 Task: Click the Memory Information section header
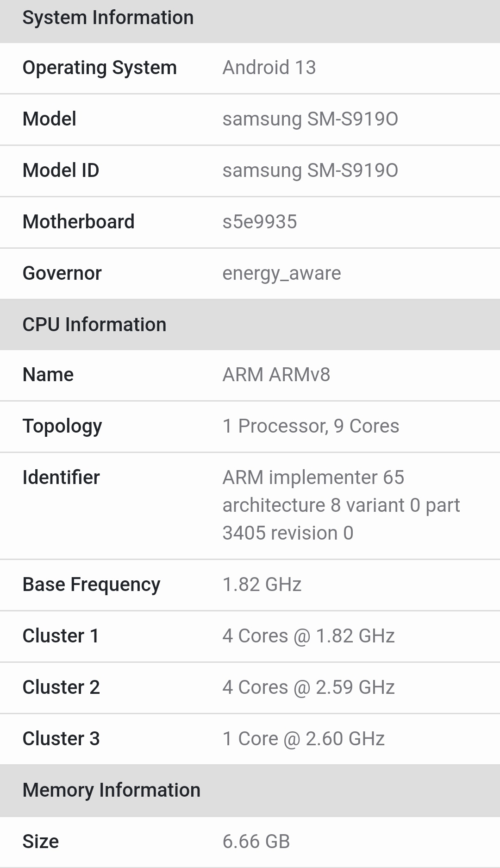(112, 790)
